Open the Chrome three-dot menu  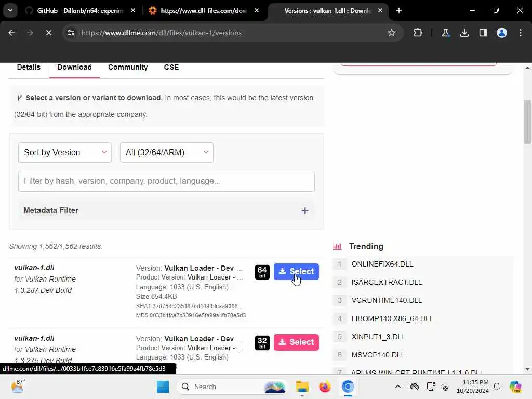click(x=521, y=33)
